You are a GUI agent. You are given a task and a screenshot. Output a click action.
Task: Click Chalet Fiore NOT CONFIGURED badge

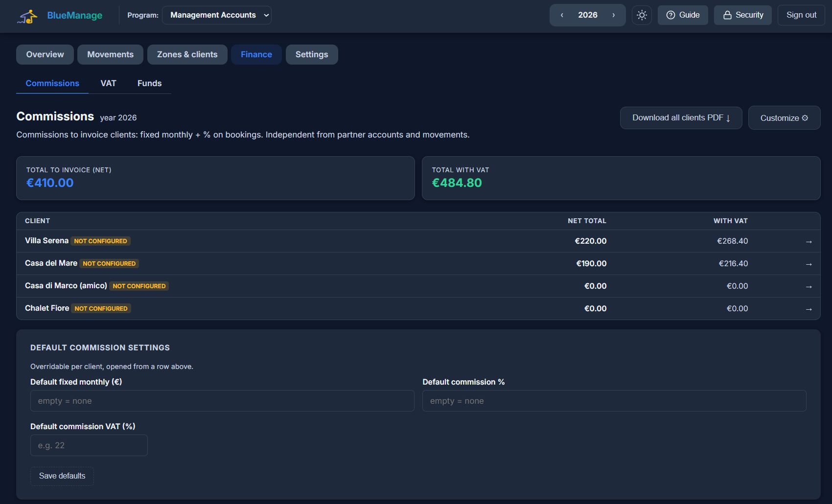pos(101,309)
